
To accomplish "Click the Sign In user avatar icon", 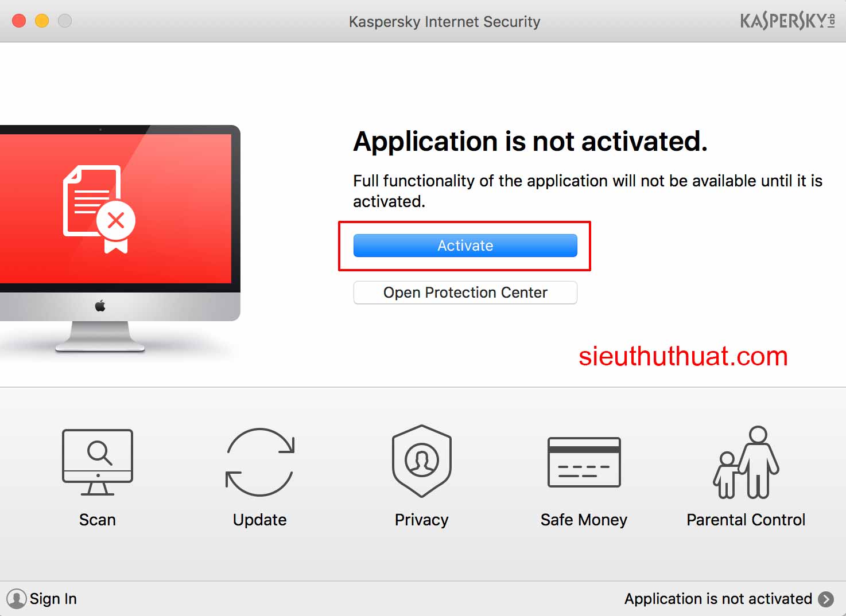I will pyautogui.click(x=17, y=599).
